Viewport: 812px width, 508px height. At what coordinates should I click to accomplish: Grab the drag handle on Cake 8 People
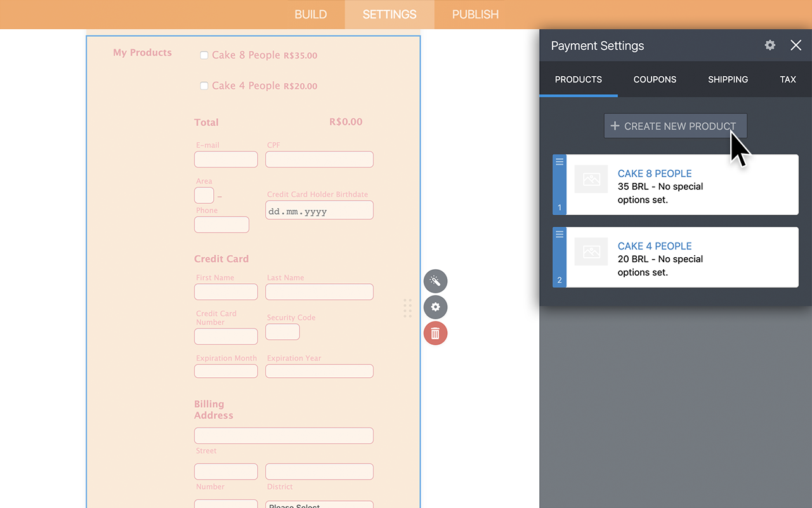(559, 162)
